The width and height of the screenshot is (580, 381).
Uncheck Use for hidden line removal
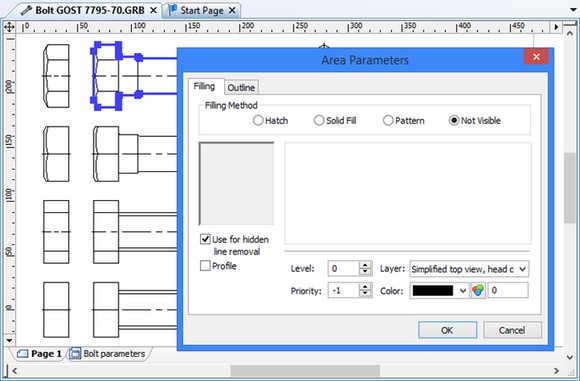(205, 239)
